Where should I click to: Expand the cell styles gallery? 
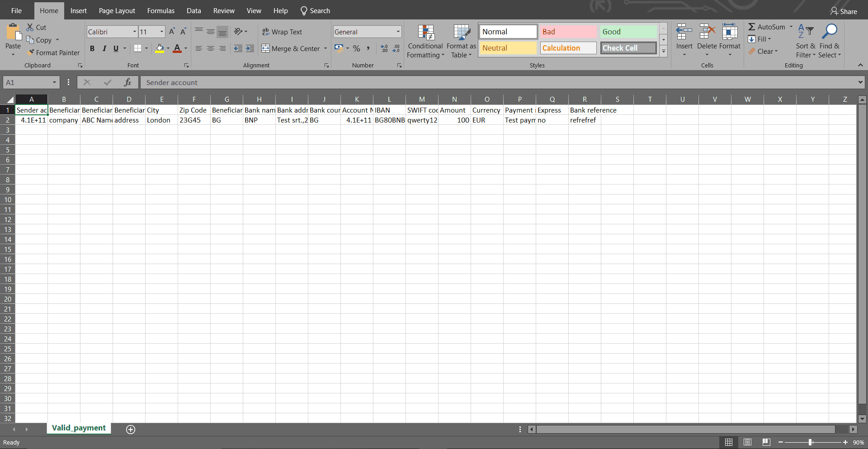(x=663, y=52)
